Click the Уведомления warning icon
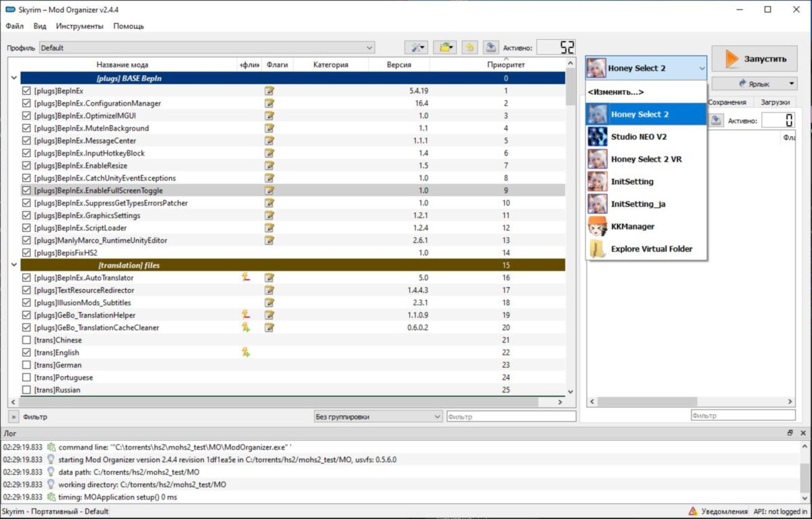Viewport: 812px width, 519px height. [x=693, y=512]
